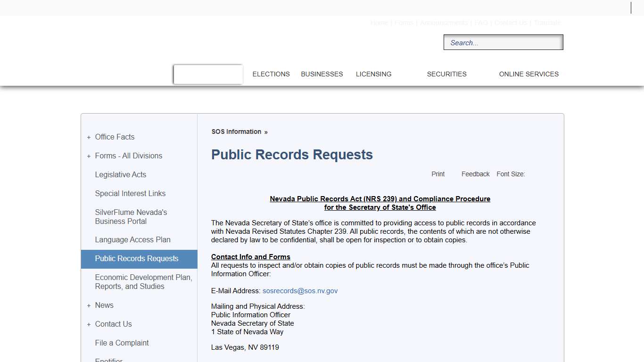Screen dimensions: 644x362
Task: Expand the News sidebar section
Action: (x=104, y=305)
